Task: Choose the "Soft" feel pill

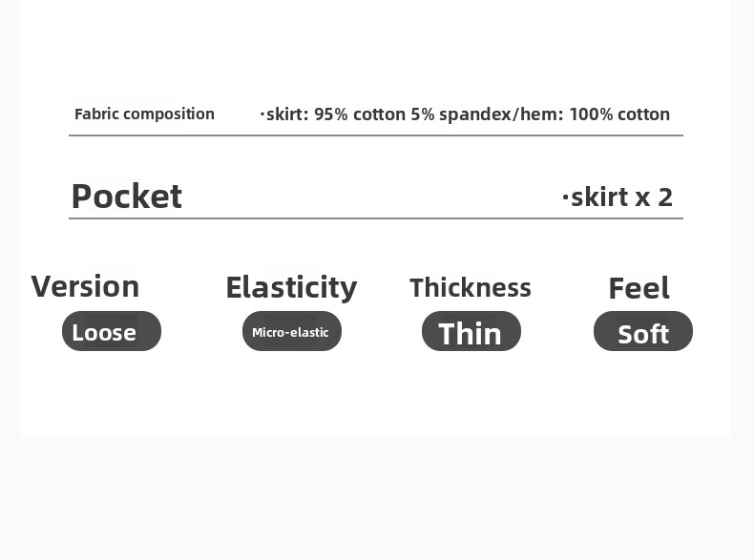Action: pos(642,332)
